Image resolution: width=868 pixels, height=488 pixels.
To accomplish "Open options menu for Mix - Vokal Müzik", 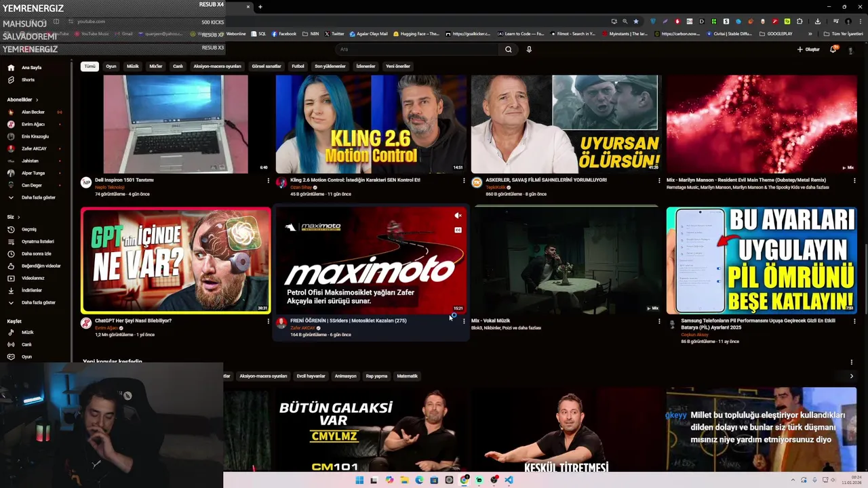I will click(x=659, y=321).
